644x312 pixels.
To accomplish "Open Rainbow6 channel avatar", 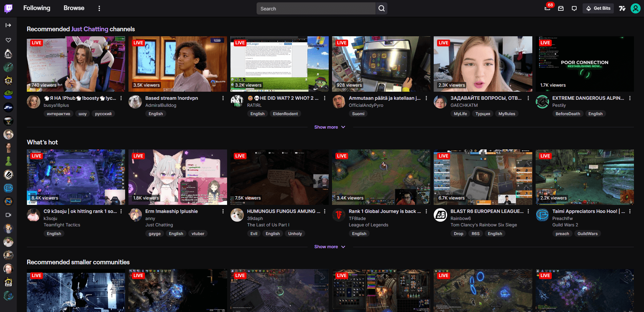I will (x=440, y=215).
